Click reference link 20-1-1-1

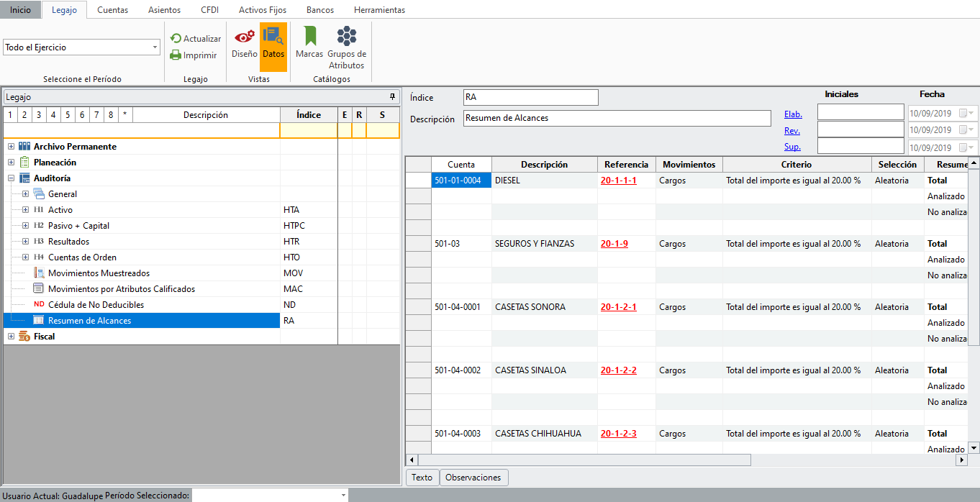click(618, 181)
